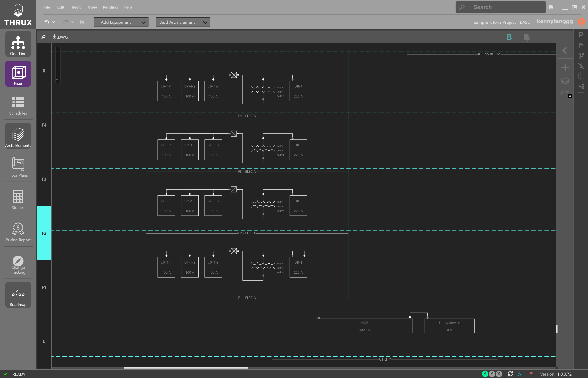Click the P icon in the right strip

581,35
